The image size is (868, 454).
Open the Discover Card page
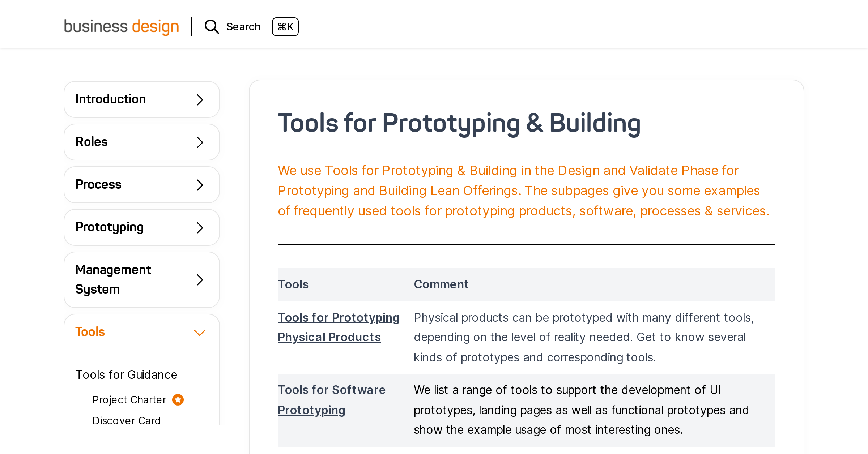pyautogui.click(x=126, y=420)
